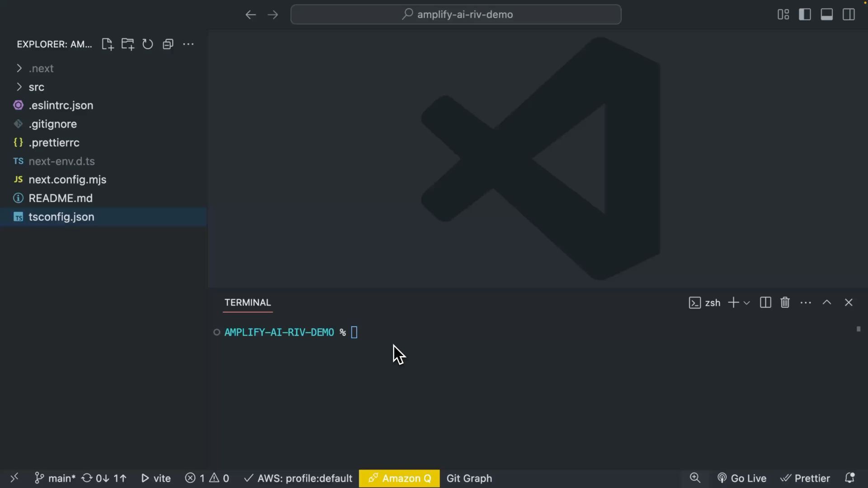Image resolution: width=868 pixels, height=488 pixels.
Task: Refresh the Explorer file tree
Action: pyautogui.click(x=147, y=44)
